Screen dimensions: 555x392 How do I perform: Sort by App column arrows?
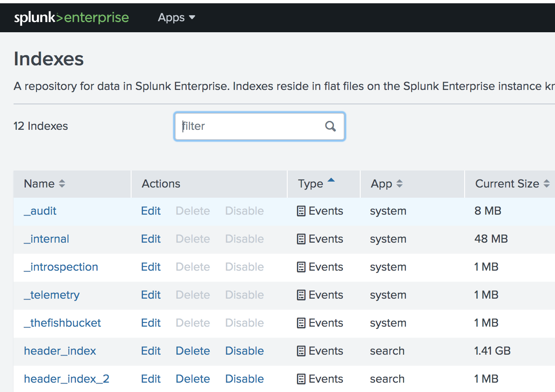(399, 184)
